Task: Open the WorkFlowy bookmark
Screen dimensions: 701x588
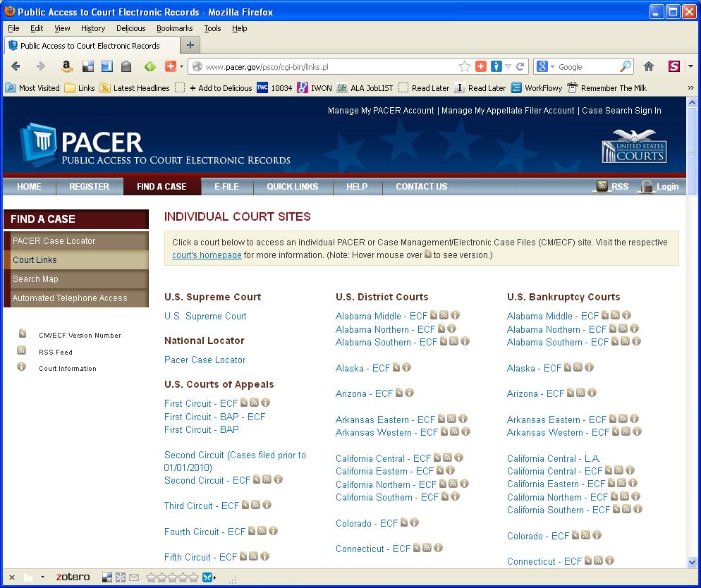Action: tap(537, 88)
